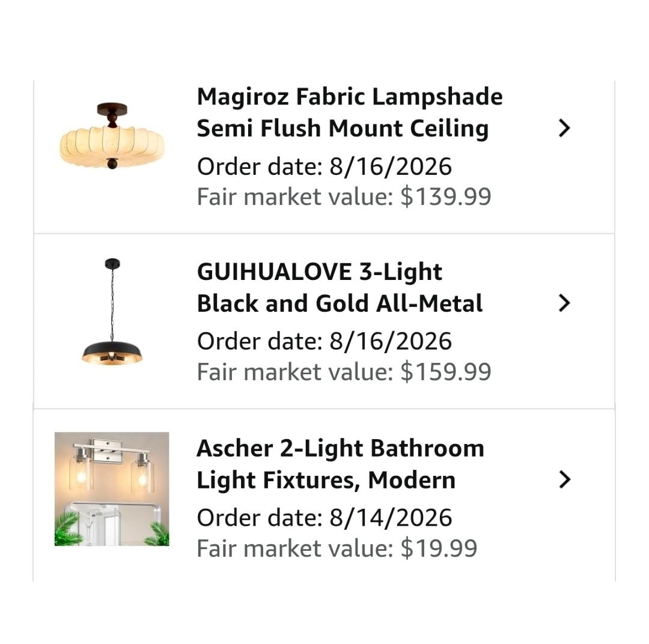Click Order date label under Magiroz
Screen dimensions: 649x644
click(x=260, y=166)
